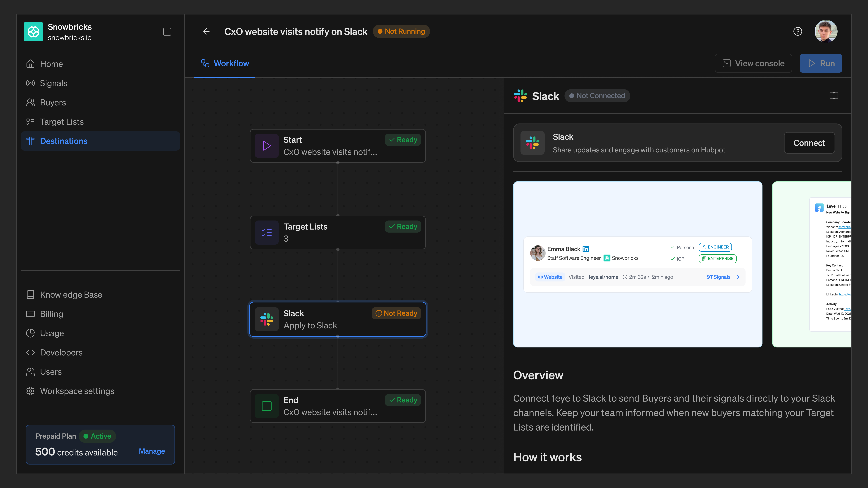
Task: Open Buyers in the sidebar
Action: [x=100, y=103]
